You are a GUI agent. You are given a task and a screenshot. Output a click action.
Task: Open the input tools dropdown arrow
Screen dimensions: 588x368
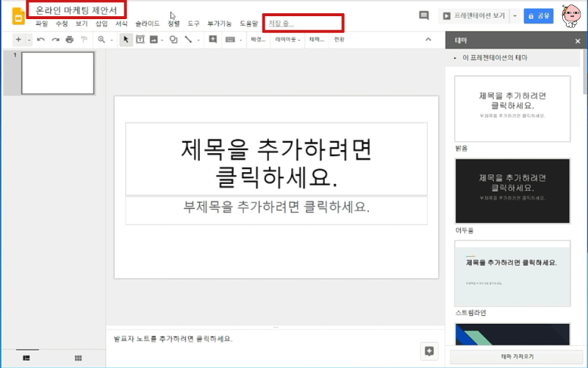[240, 40]
